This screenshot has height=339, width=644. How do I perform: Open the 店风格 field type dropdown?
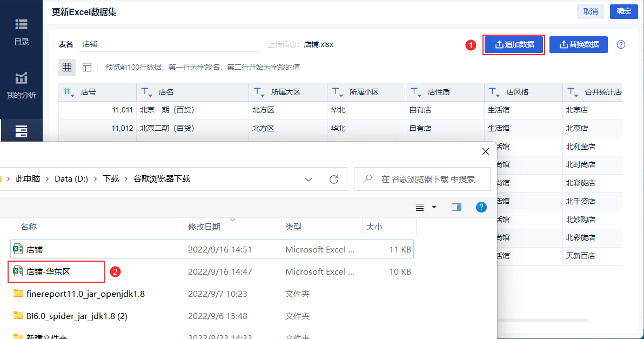pos(494,92)
